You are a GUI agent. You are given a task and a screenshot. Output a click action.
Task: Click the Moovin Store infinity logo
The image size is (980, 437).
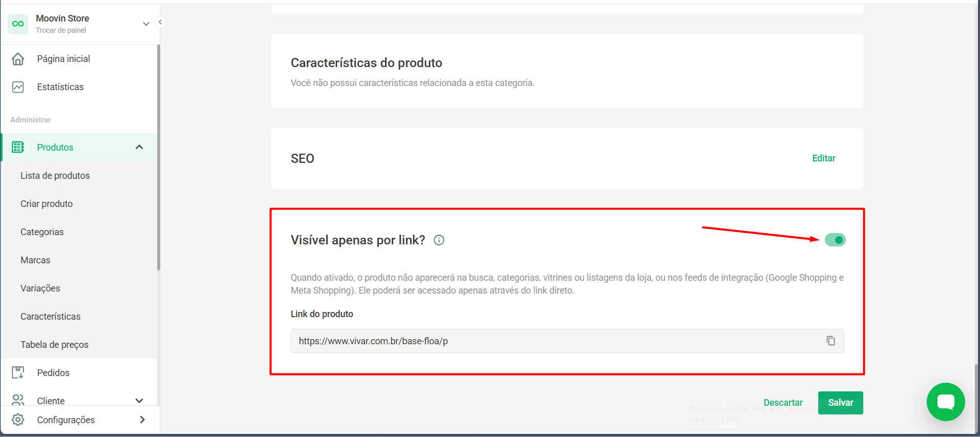18,24
